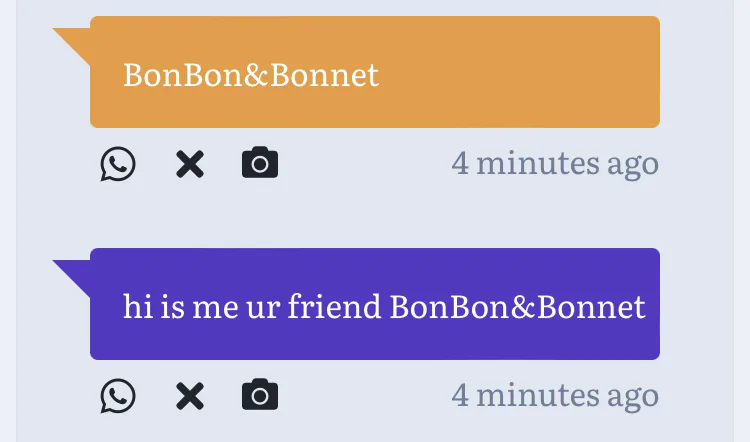Click the camera icon under the orange message
The height and width of the screenshot is (442, 750).
[260, 163]
